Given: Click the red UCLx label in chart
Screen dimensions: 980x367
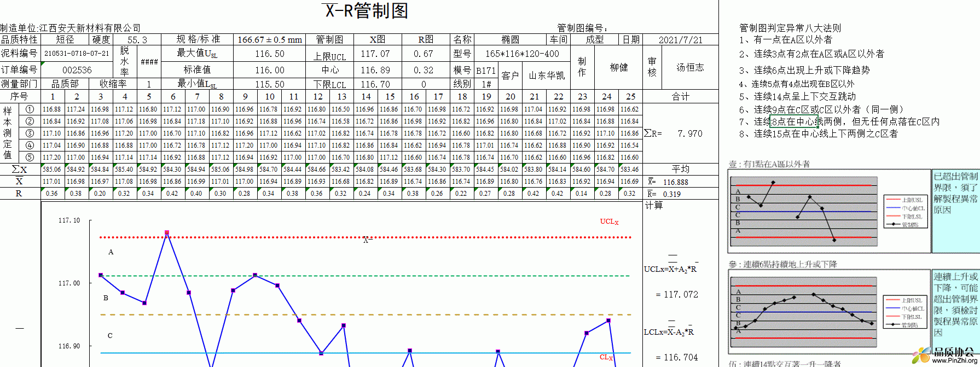Looking at the screenshot, I should pyautogui.click(x=609, y=222).
